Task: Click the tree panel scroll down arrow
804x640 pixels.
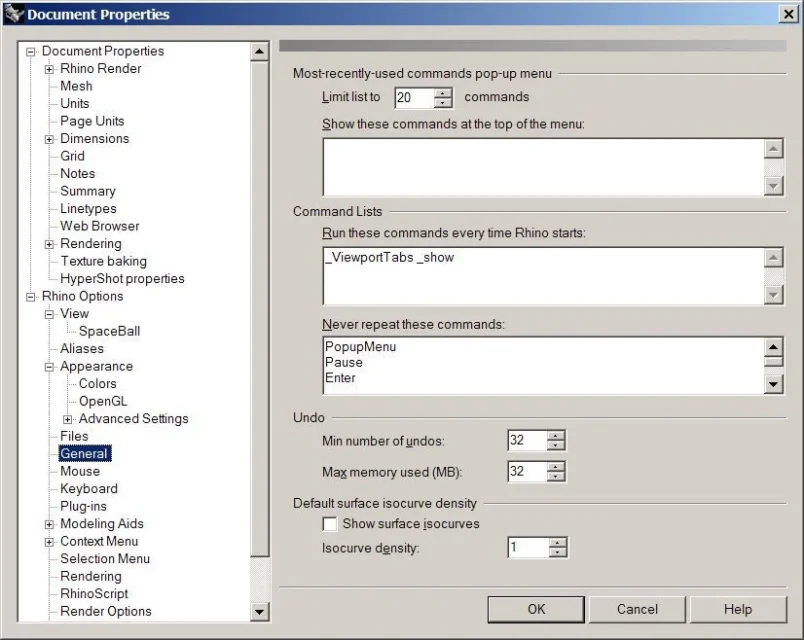Action: click(x=259, y=612)
